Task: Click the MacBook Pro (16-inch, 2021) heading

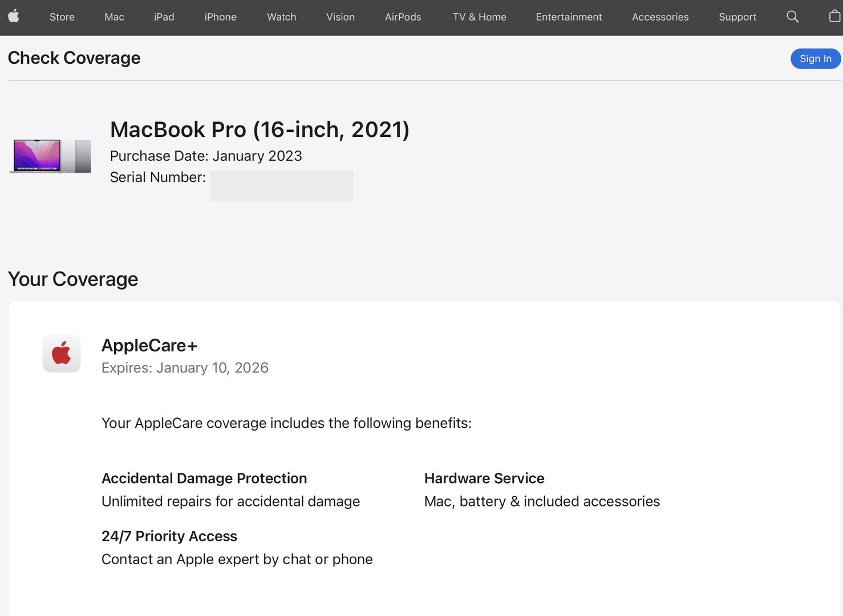Action: pos(260,129)
